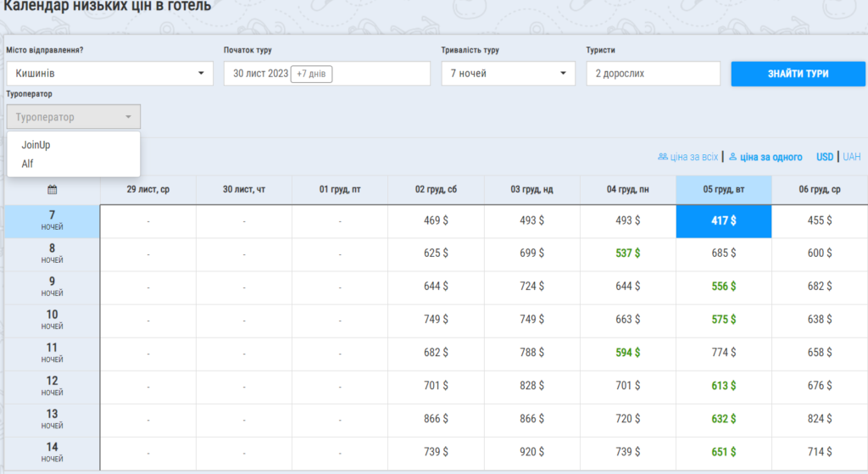Open the '2 дорослих' tourists field
The height and width of the screenshot is (474, 868).
coord(653,74)
